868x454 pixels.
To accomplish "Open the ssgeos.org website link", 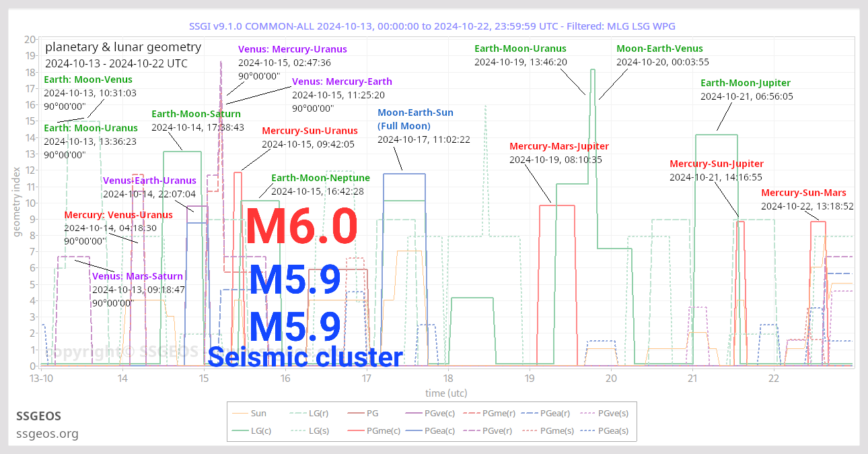I will pos(47,434).
